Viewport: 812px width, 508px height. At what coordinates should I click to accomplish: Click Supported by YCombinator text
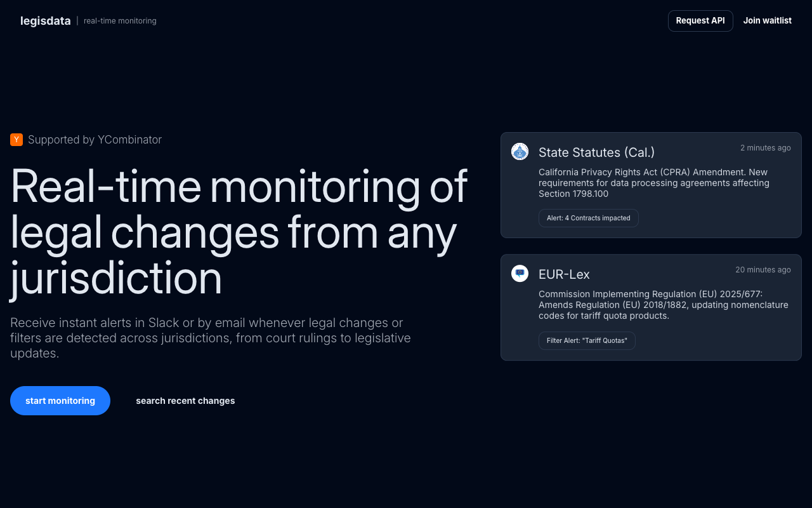pos(95,140)
